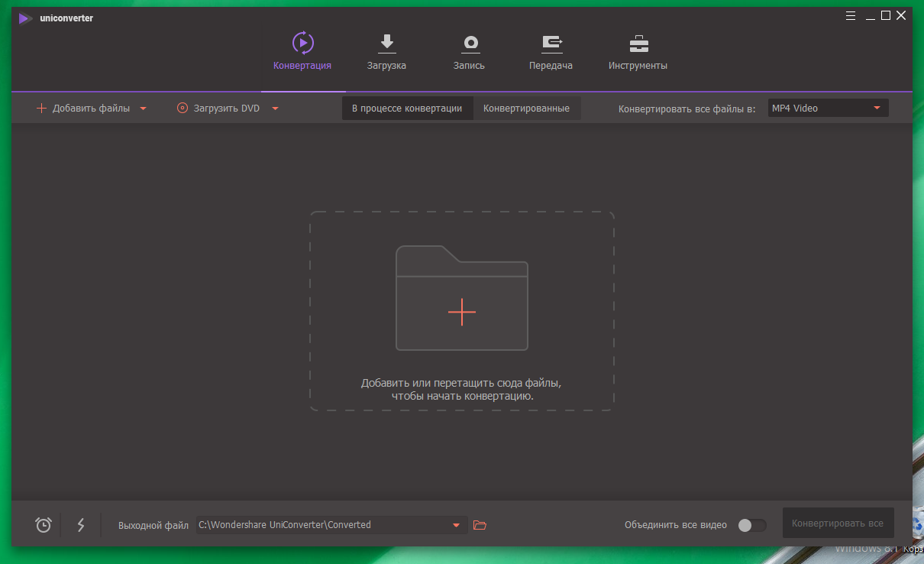Toggle the Объединить все видео switch

click(x=751, y=525)
